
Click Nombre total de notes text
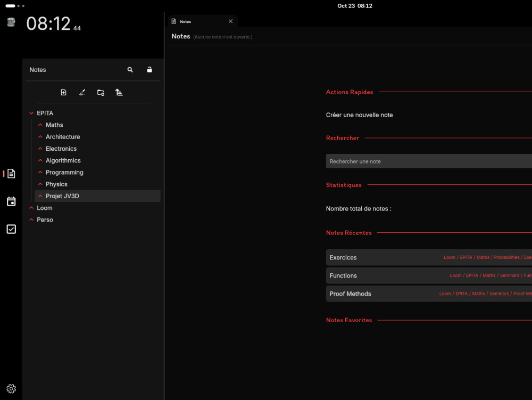pyautogui.click(x=359, y=209)
